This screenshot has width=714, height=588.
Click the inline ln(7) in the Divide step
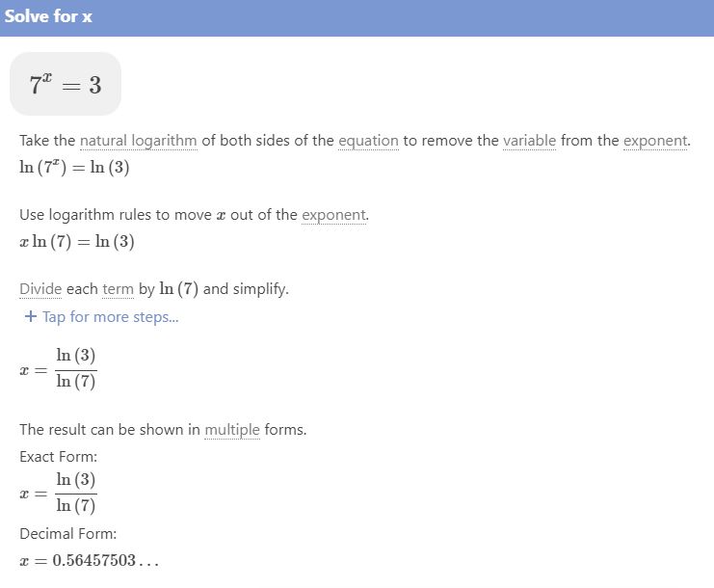pos(179,289)
